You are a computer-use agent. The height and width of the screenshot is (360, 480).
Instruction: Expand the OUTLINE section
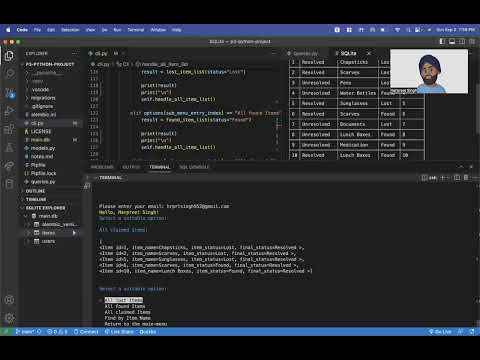tap(35, 191)
